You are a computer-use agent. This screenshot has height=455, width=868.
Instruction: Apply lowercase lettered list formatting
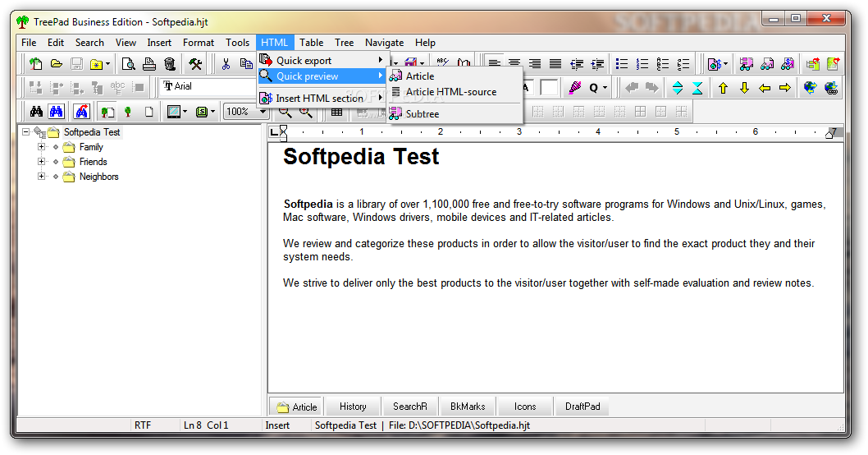(x=683, y=64)
